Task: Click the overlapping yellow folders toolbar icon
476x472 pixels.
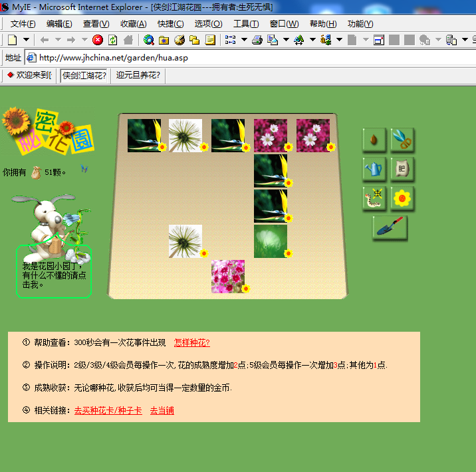Action: [194, 40]
